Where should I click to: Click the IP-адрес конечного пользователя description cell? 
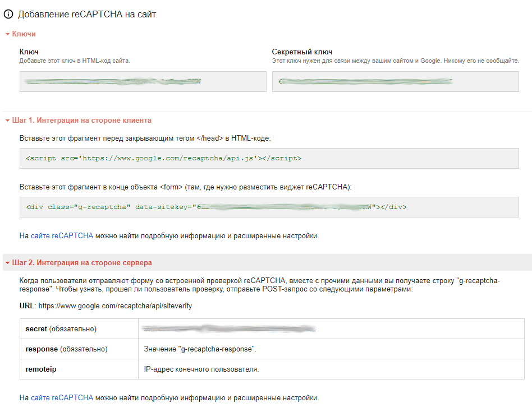(201, 369)
